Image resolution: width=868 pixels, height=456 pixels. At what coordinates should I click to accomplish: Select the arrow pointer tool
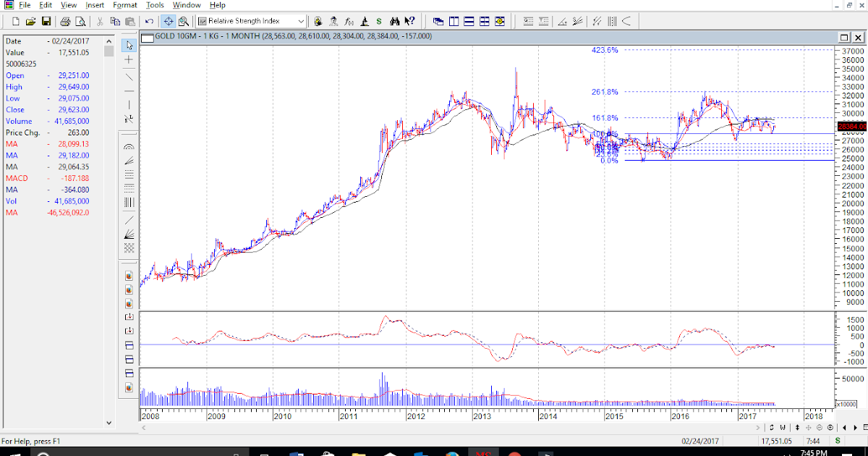(x=128, y=45)
